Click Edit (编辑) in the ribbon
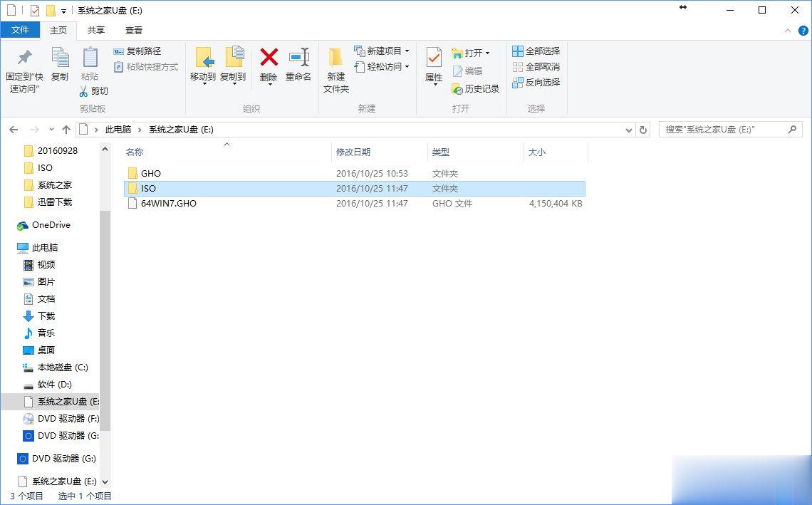This screenshot has height=505, width=812. (467, 71)
